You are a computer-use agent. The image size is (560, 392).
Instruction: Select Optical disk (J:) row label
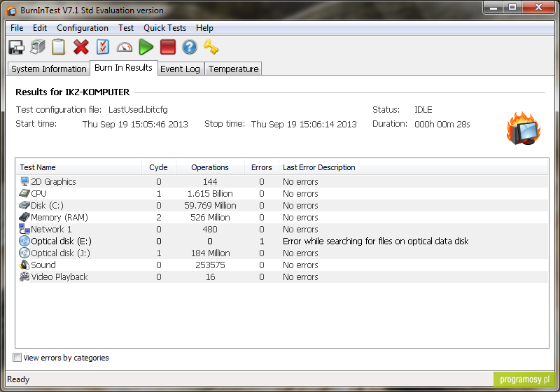tap(60, 253)
